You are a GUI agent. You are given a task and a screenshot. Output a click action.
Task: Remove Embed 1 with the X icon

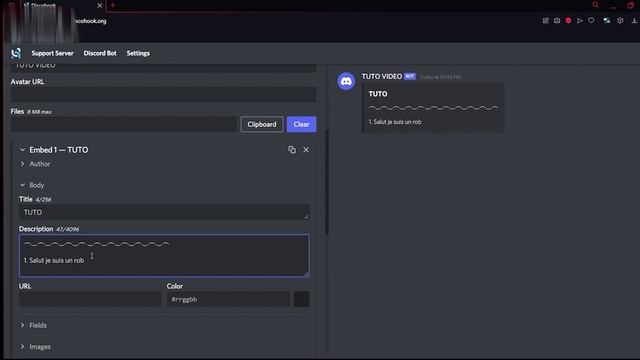pyautogui.click(x=306, y=150)
